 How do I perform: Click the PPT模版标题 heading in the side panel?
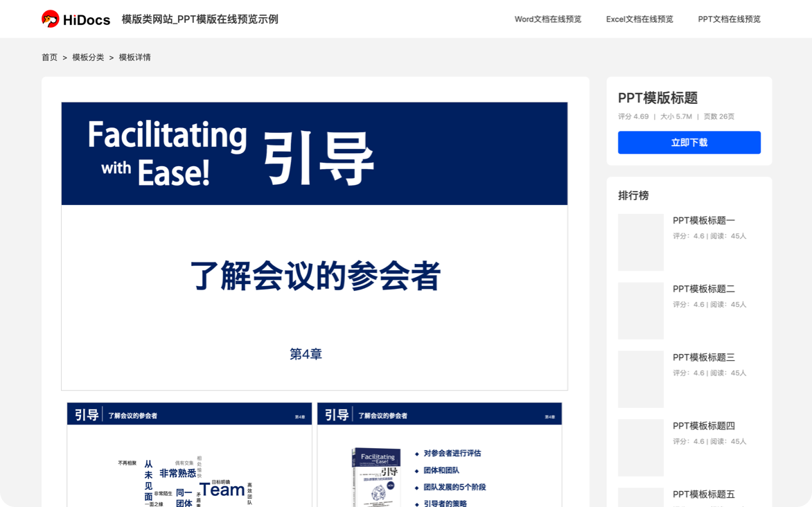coord(657,98)
